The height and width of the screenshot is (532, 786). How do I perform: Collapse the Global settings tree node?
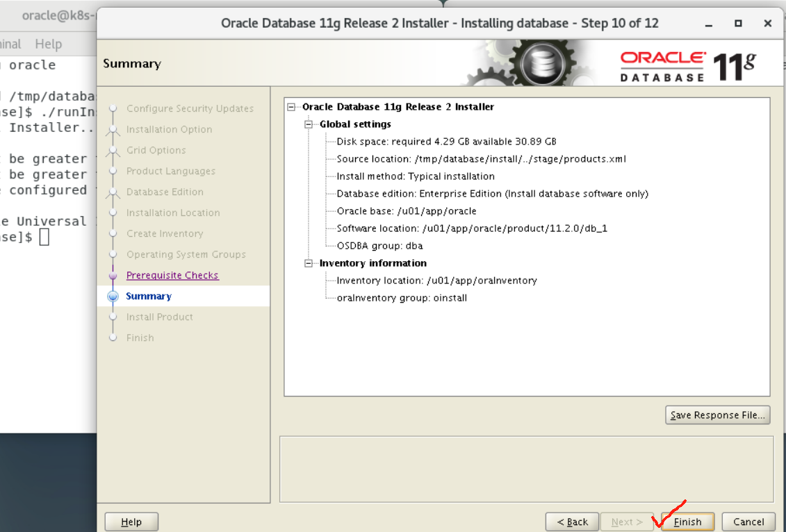pyautogui.click(x=309, y=124)
